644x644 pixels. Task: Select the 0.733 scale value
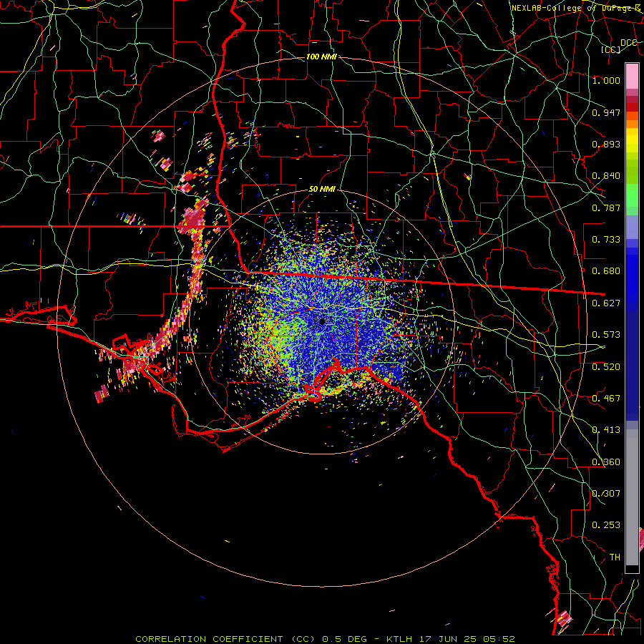pyautogui.click(x=606, y=240)
